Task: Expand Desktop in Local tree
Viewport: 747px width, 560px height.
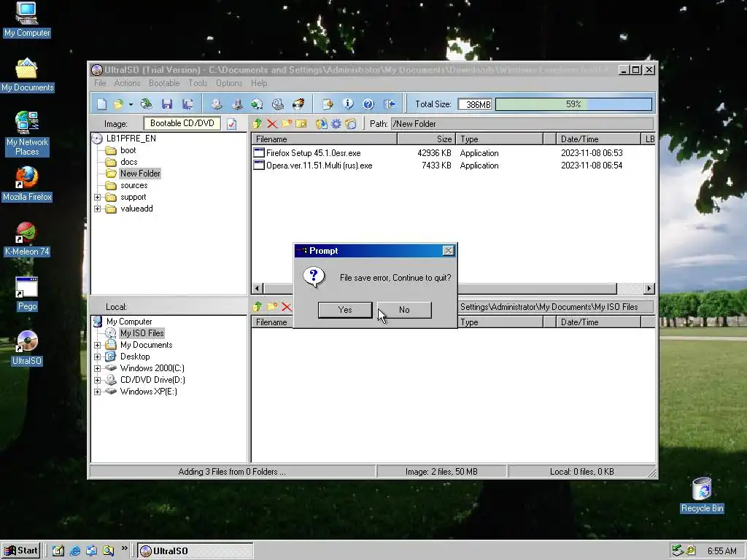Action: coord(98,357)
